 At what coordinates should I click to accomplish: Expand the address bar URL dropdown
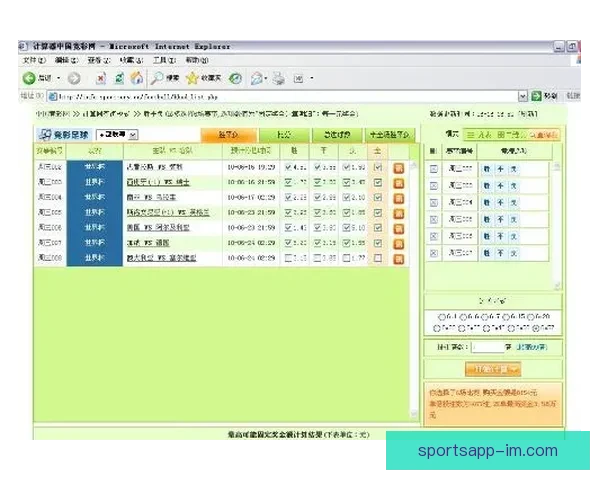pos(523,96)
